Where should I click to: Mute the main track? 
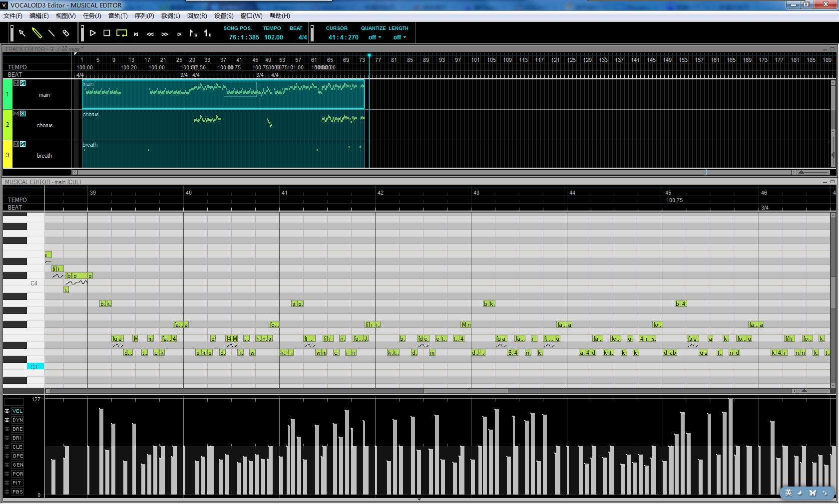(16, 83)
